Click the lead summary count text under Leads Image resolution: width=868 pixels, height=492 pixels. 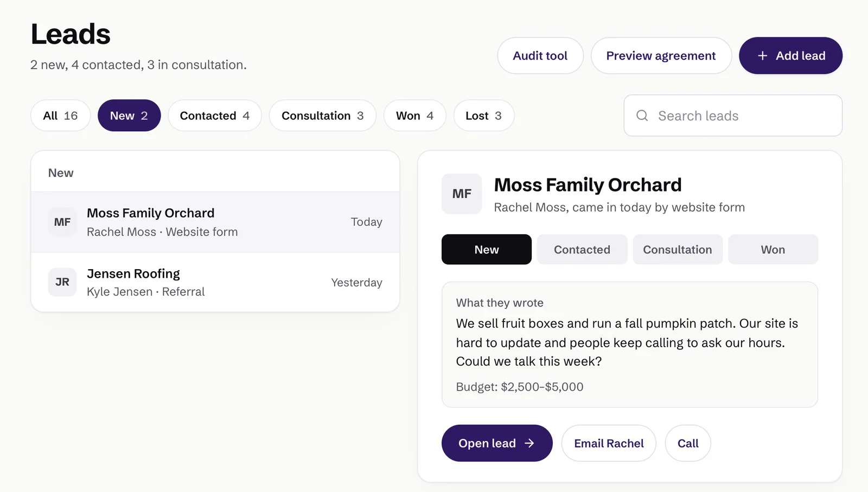point(138,65)
